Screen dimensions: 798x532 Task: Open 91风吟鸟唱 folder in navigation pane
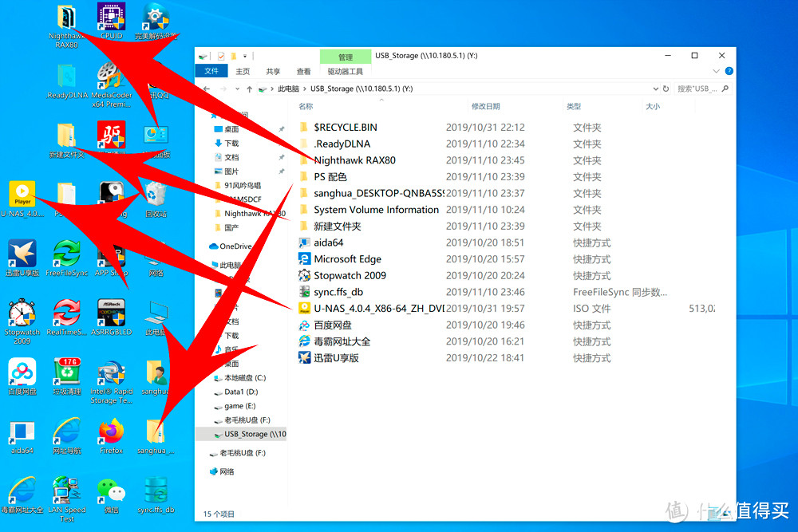(x=243, y=186)
